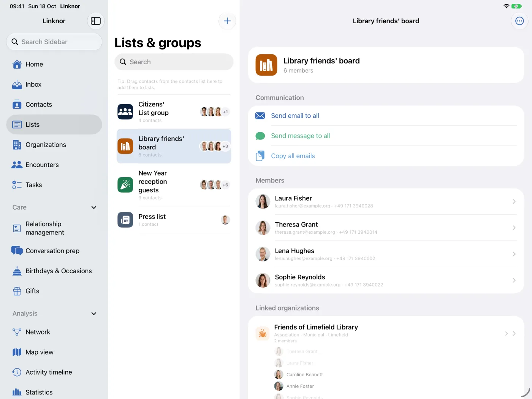The width and height of the screenshot is (532, 399).
Task: Select the Lists icon in sidebar
Action: coord(17,125)
